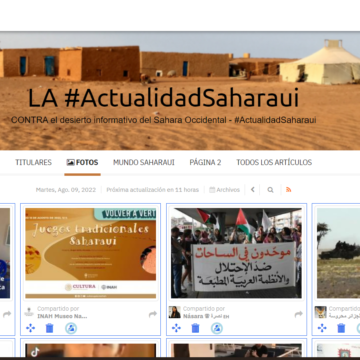Click the Násara profile avatar
This screenshot has width=360, height=360.
click(175, 312)
